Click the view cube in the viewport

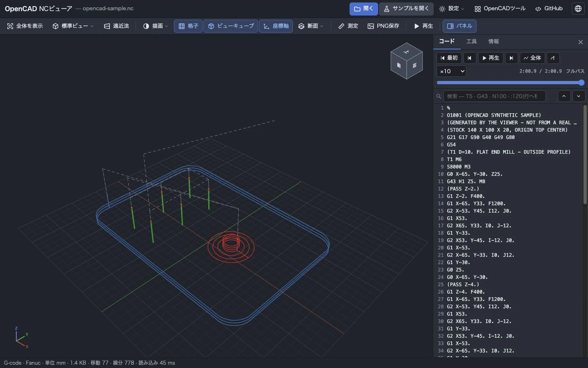tap(406, 61)
